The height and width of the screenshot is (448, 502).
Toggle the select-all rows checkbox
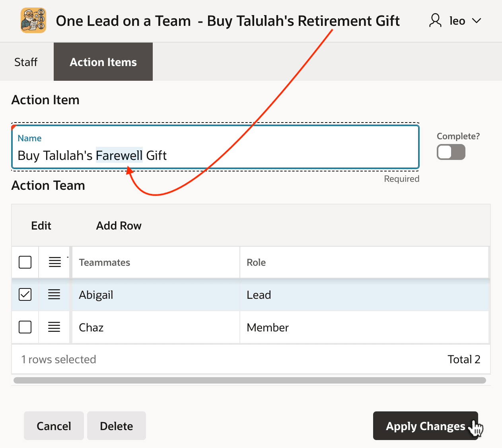pos(25,262)
